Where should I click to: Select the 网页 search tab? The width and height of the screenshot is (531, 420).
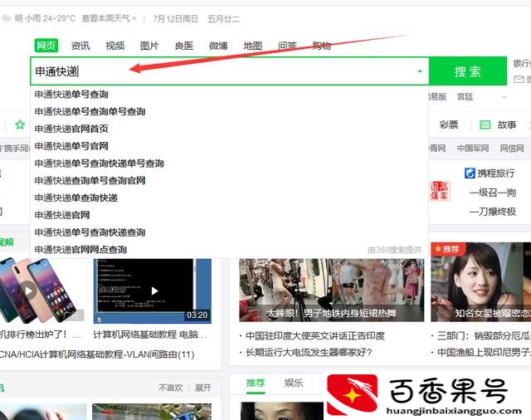(46, 46)
